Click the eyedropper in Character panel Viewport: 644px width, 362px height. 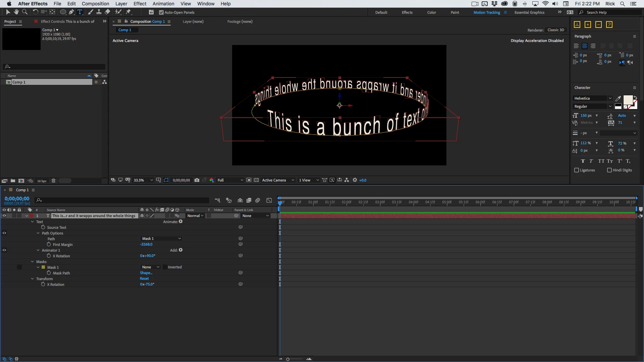pyautogui.click(x=618, y=98)
